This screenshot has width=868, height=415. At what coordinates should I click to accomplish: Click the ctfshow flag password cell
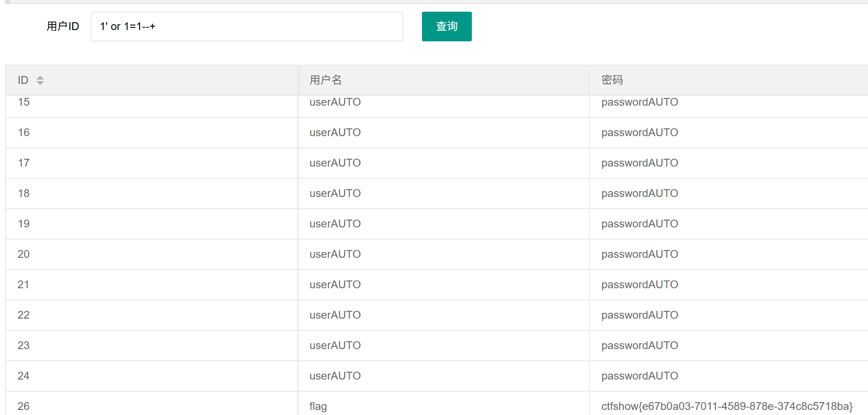pos(727,406)
